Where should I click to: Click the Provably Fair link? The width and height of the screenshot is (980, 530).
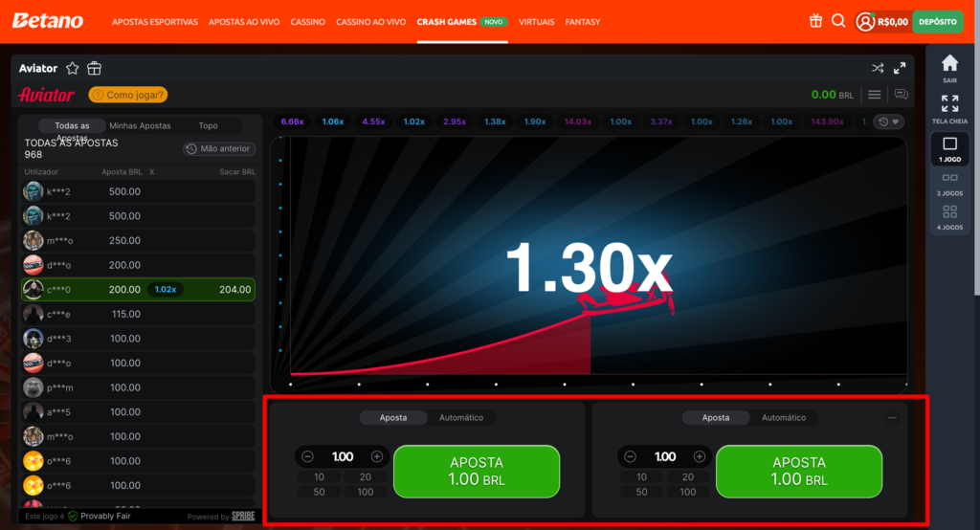click(105, 517)
